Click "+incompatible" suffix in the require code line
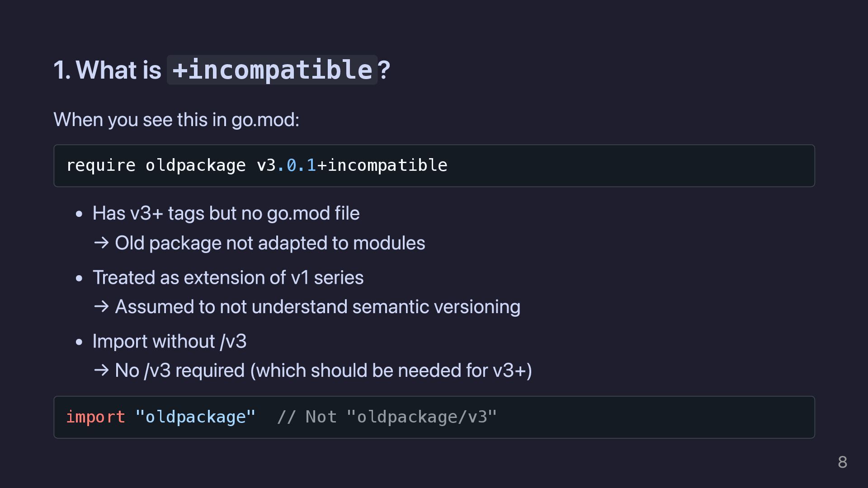The image size is (868, 488). point(382,165)
